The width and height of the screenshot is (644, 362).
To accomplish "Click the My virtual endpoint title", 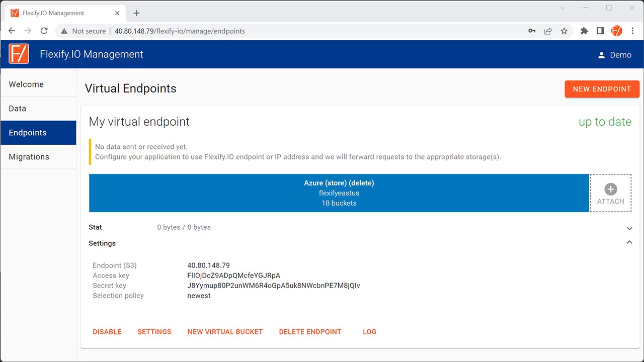I will [139, 122].
